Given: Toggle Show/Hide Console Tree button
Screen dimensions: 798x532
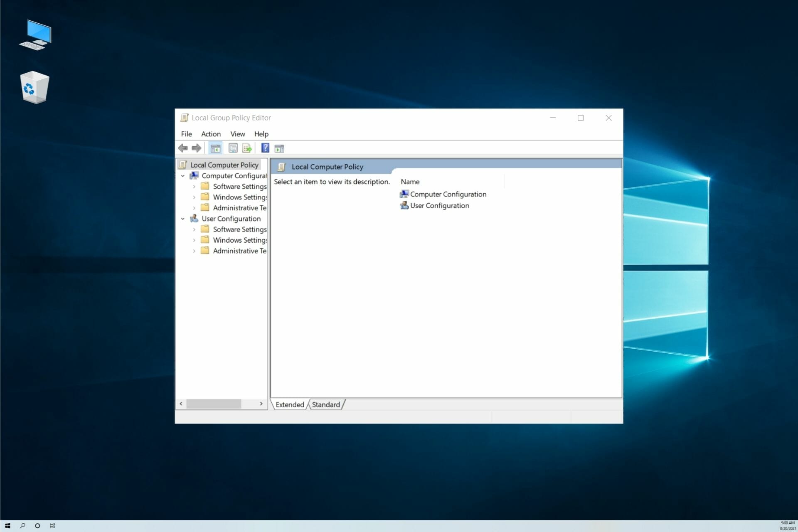Looking at the screenshot, I should pyautogui.click(x=215, y=148).
